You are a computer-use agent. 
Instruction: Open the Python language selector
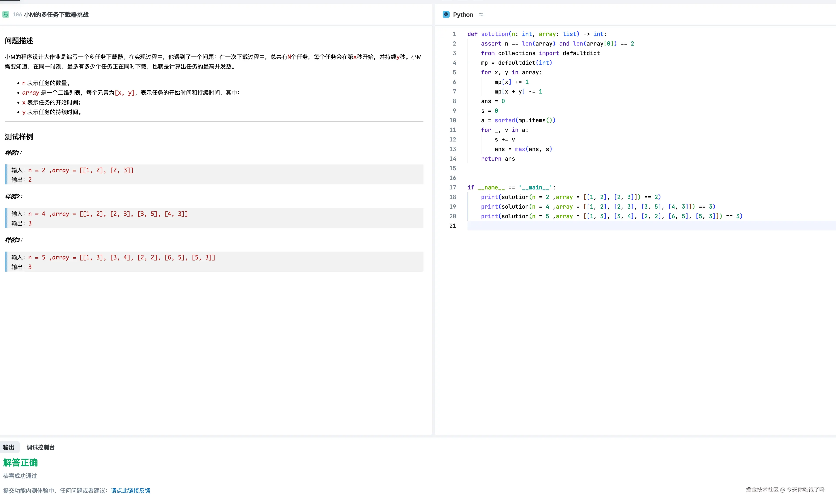tap(463, 15)
